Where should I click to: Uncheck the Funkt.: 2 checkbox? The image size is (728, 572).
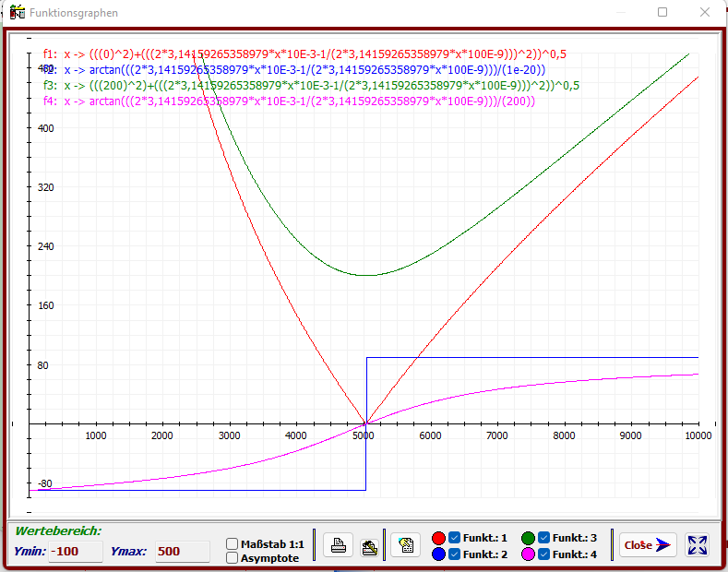click(454, 554)
